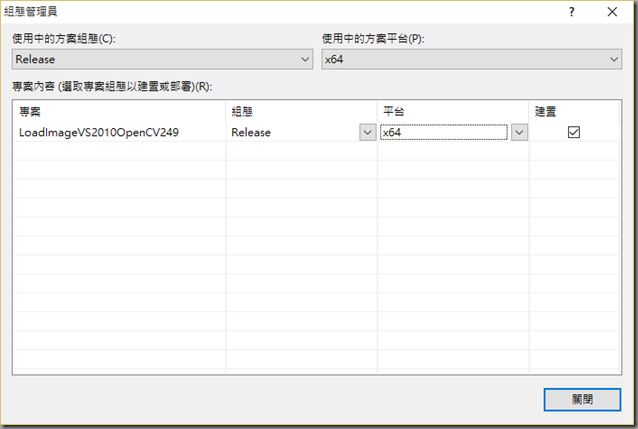This screenshot has height=429, width=638.
Task: Open the active solution platform dropdown showing x64
Action: (x=472, y=59)
